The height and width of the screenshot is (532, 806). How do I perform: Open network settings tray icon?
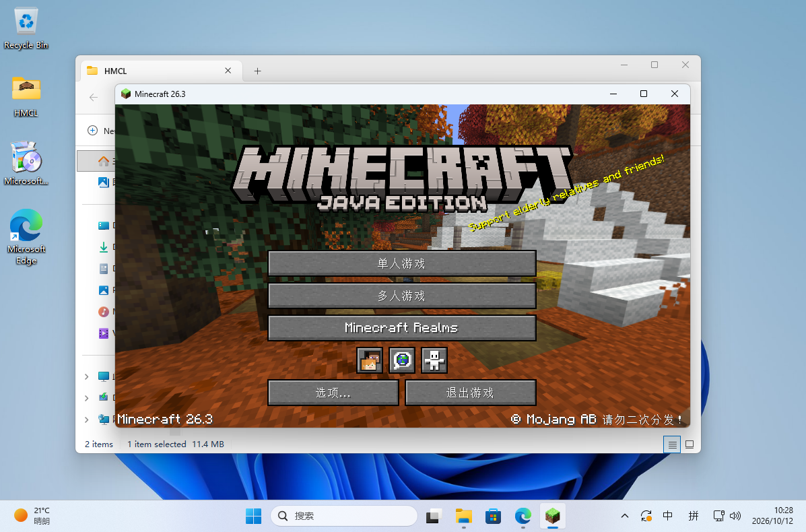pyautogui.click(x=718, y=516)
